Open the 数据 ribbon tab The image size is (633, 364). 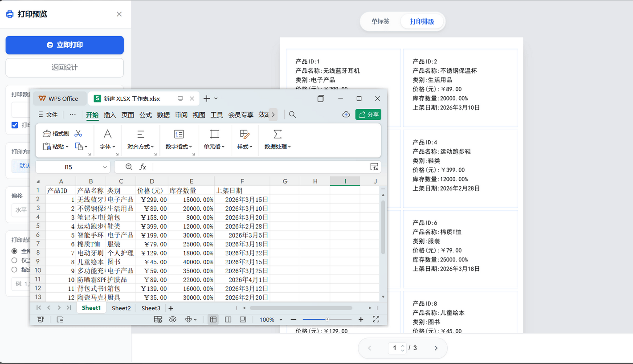[x=163, y=115]
